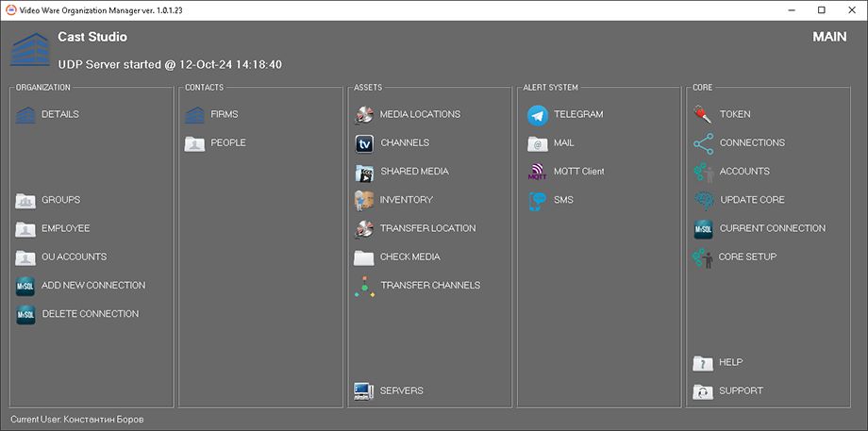
Task: Click the Current User status text
Action: click(x=77, y=420)
